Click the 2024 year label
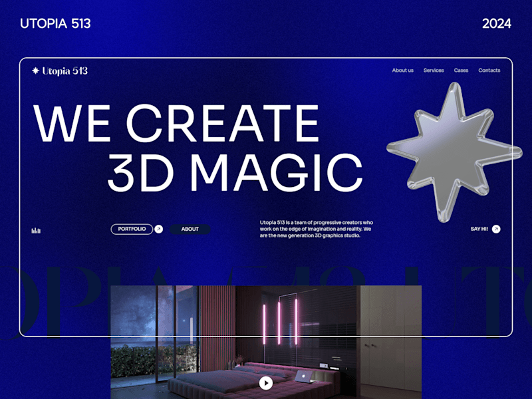Screen dimensions: 532x399 (x=497, y=23)
